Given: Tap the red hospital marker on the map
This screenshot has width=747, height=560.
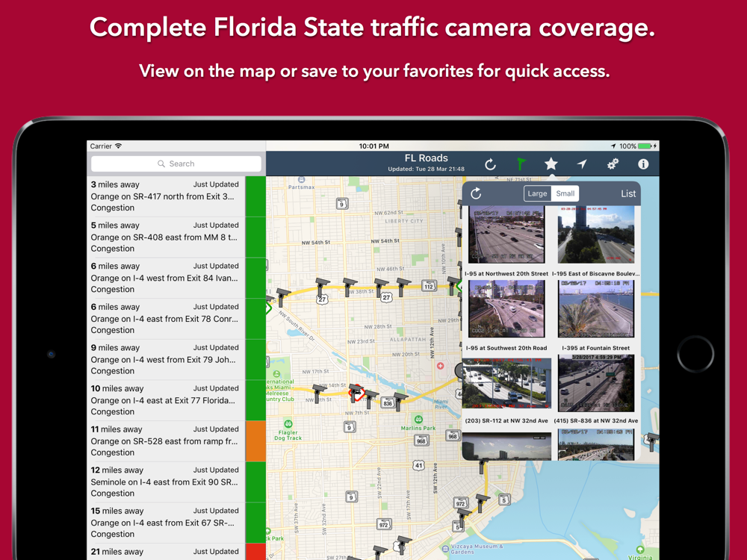Looking at the screenshot, I should point(440,366).
